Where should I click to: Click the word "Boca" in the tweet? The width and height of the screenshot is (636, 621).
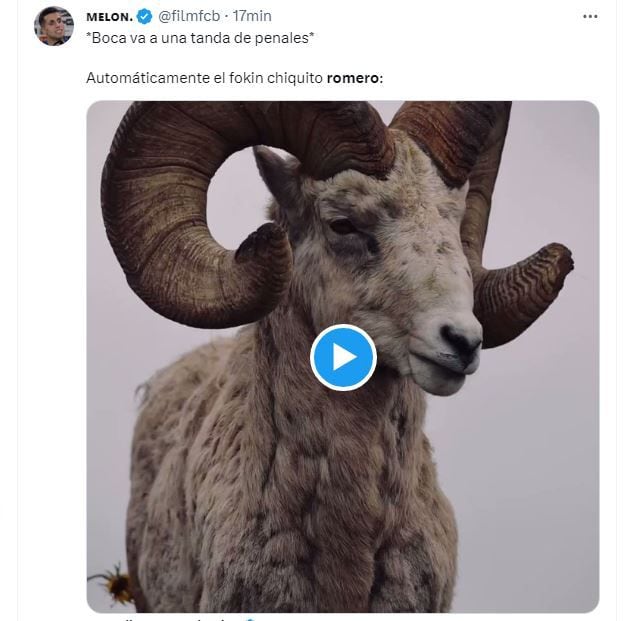108,37
